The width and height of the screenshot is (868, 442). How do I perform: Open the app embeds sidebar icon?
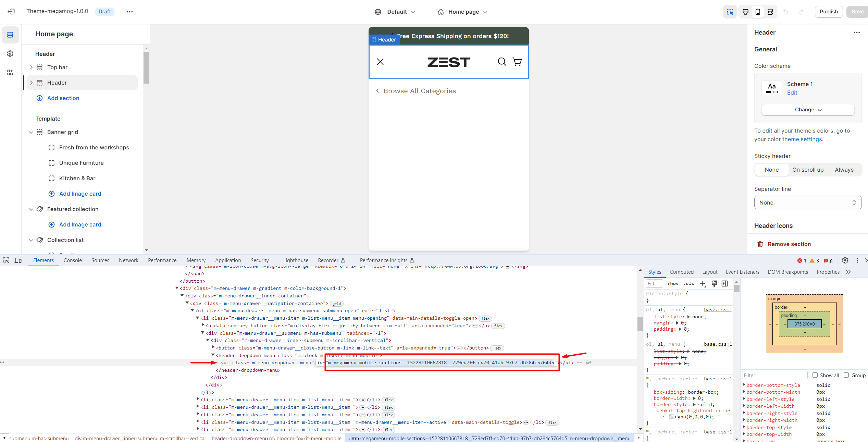(x=10, y=72)
